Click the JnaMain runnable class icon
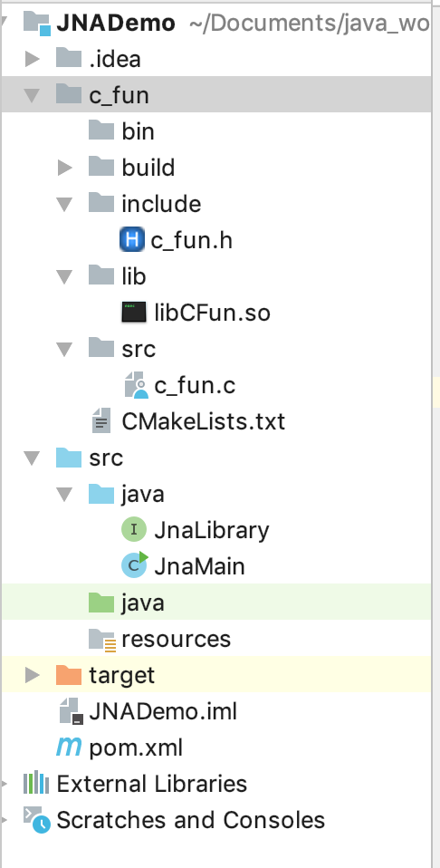 (x=135, y=564)
